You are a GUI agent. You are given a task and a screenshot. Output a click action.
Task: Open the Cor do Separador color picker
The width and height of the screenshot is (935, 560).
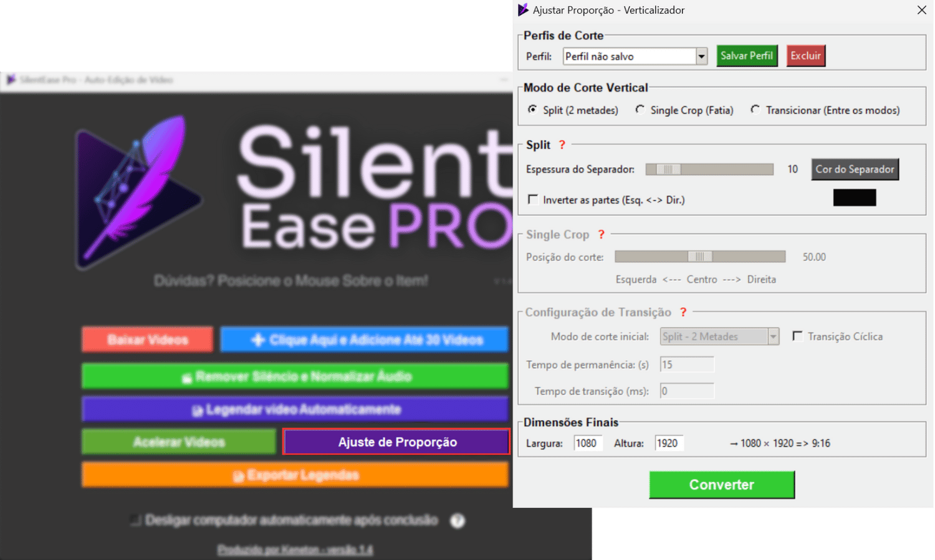[x=855, y=169]
